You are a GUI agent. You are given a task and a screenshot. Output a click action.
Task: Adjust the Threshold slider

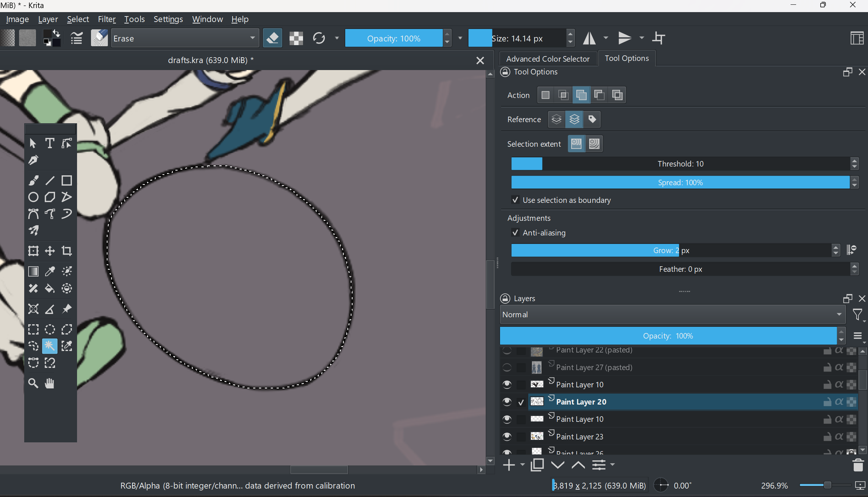tap(680, 164)
